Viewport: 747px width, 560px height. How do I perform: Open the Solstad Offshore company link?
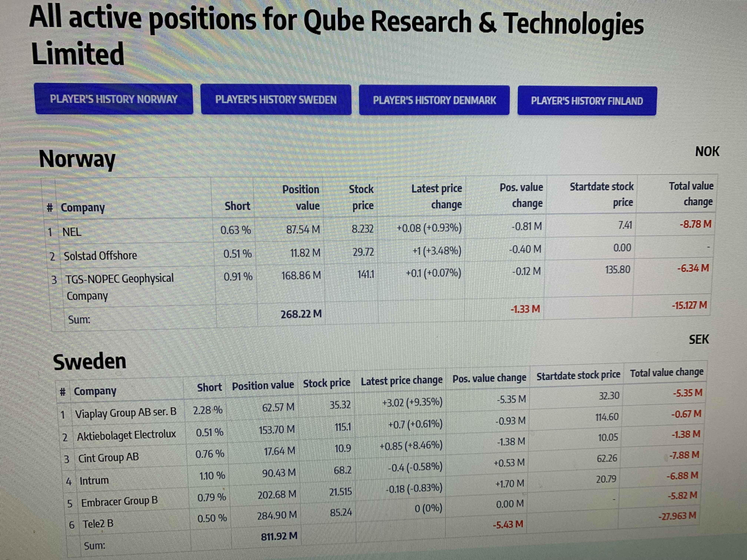point(100,256)
